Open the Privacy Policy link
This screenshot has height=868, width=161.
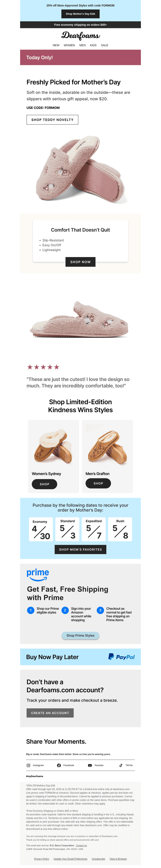42,858
